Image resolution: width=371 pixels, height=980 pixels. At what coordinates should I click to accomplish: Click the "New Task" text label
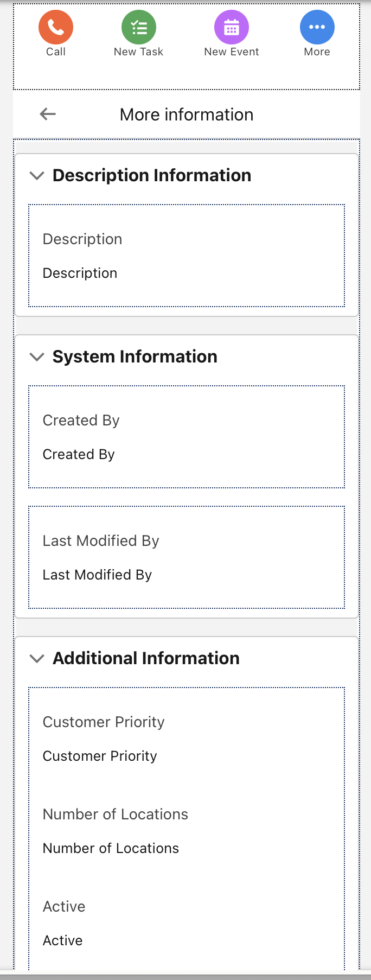pos(138,52)
